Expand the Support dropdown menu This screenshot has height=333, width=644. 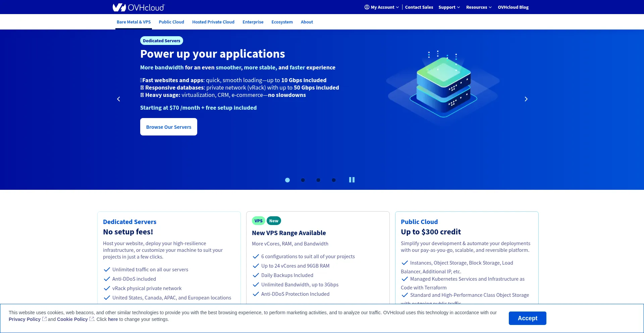pyautogui.click(x=449, y=7)
